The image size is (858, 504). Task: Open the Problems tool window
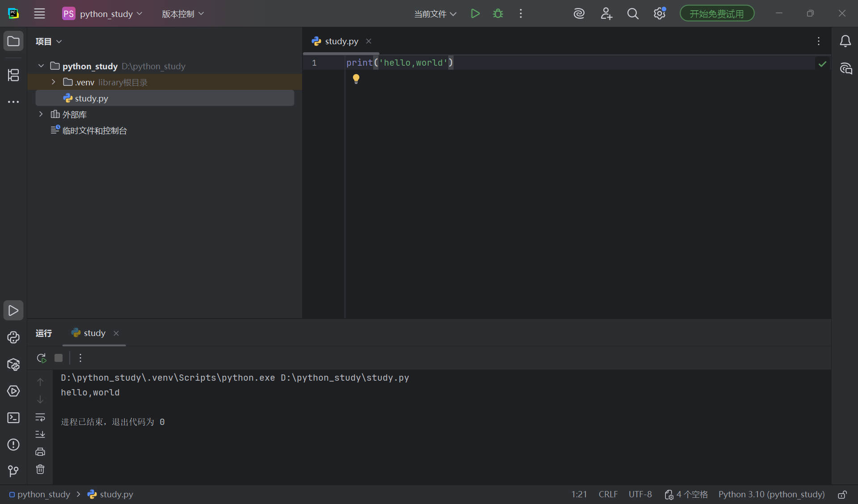(13, 445)
